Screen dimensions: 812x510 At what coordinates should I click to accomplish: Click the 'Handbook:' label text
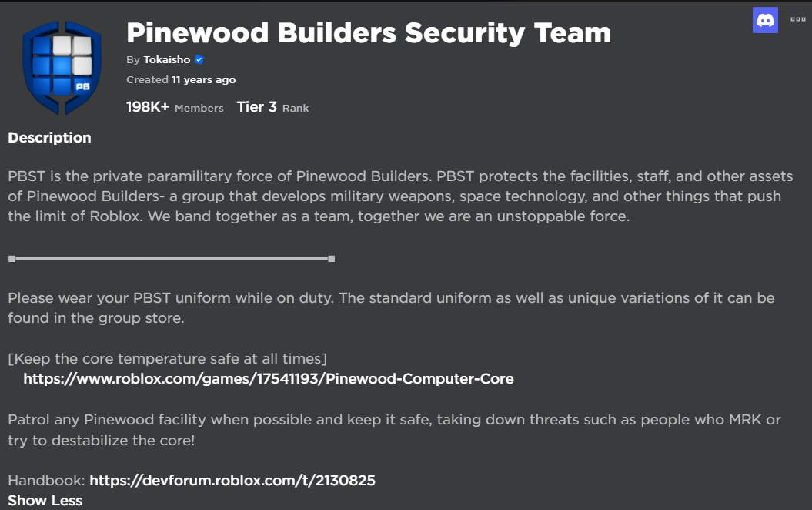click(46, 481)
